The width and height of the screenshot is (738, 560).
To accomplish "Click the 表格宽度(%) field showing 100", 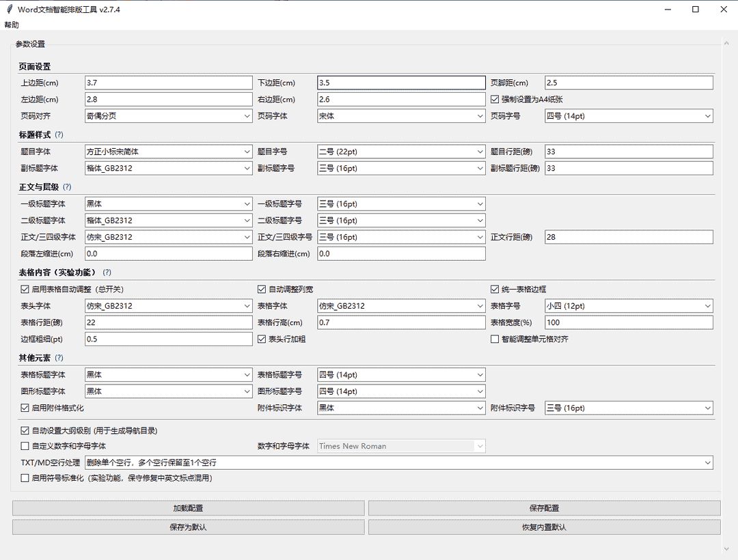I will click(629, 322).
